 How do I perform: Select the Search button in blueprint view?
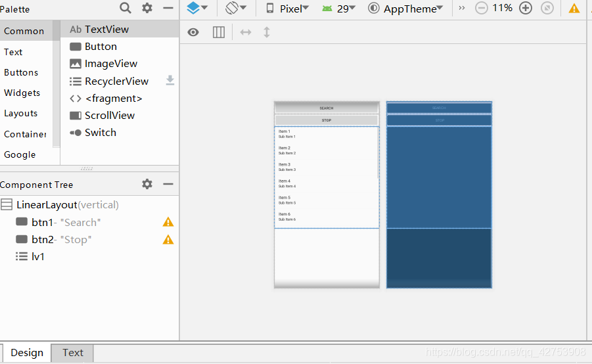pos(439,108)
